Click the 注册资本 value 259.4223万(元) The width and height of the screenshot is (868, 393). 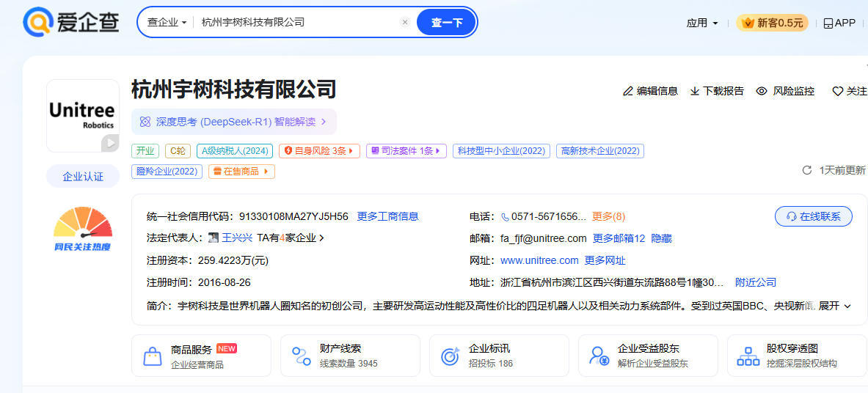point(233,260)
